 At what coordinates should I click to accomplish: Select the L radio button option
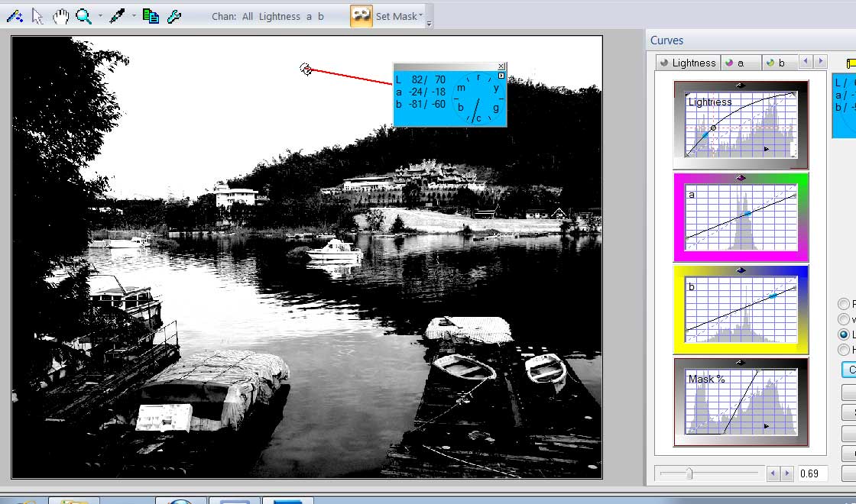[845, 334]
